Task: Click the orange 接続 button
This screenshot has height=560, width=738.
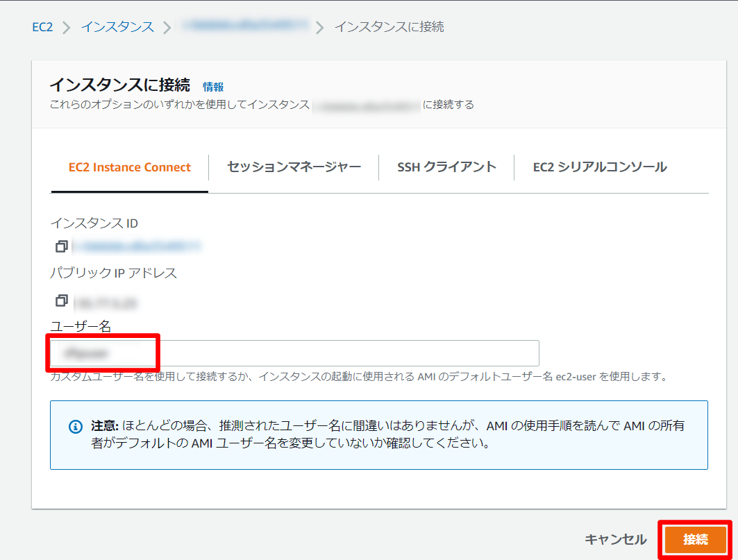Action: tap(695, 539)
